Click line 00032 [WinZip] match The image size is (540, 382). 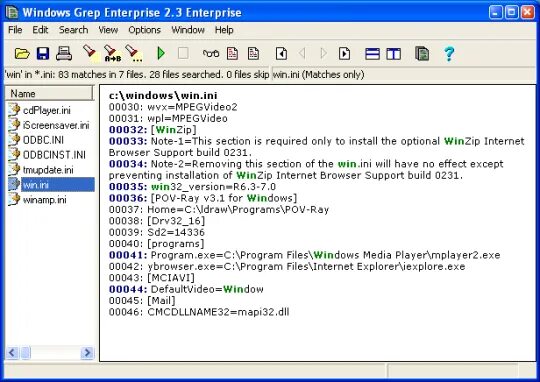[x=153, y=130]
